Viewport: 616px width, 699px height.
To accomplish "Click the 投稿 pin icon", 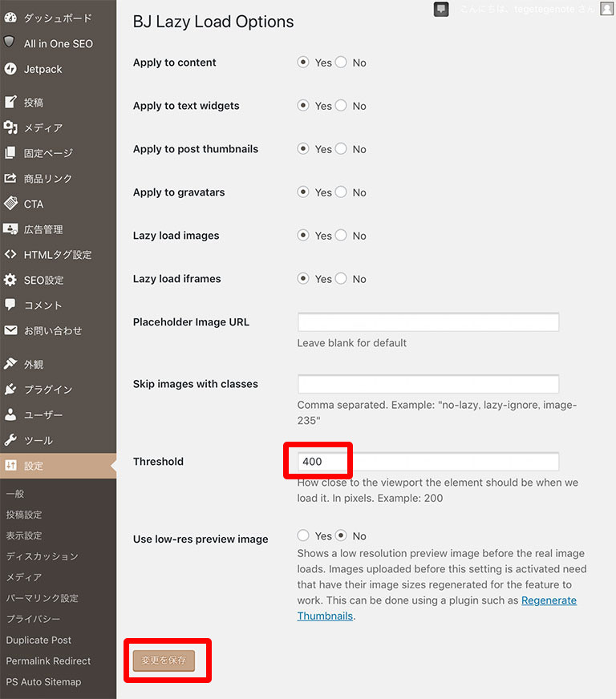I will pyautogui.click(x=10, y=102).
